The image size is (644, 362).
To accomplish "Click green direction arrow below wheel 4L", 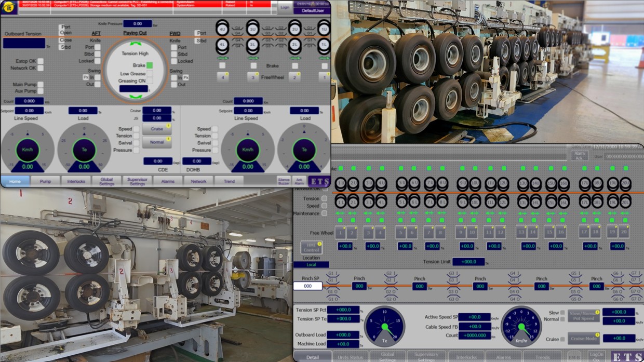I will click(222, 58).
